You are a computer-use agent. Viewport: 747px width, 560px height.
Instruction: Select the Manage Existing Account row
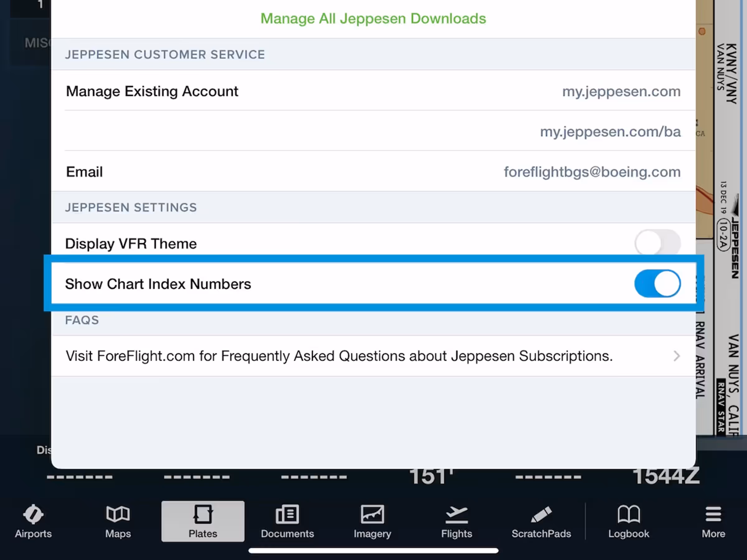pyautogui.click(x=152, y=91)
